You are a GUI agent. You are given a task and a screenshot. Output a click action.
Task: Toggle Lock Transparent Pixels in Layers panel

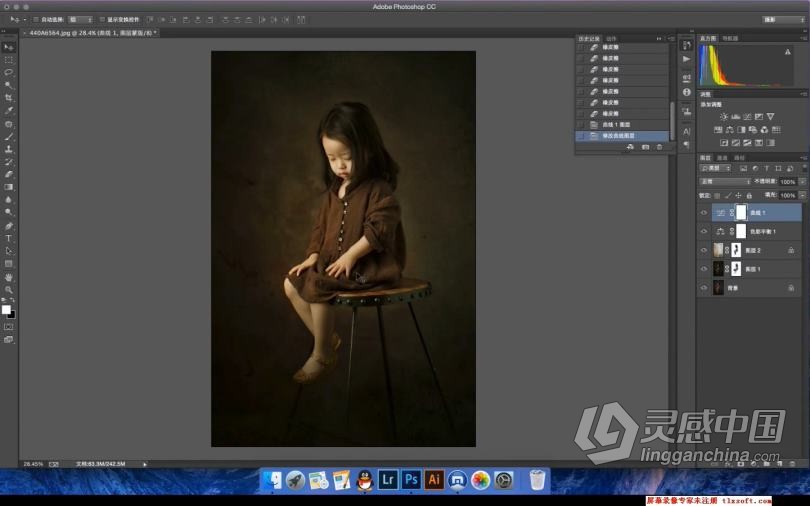point(717,196)
